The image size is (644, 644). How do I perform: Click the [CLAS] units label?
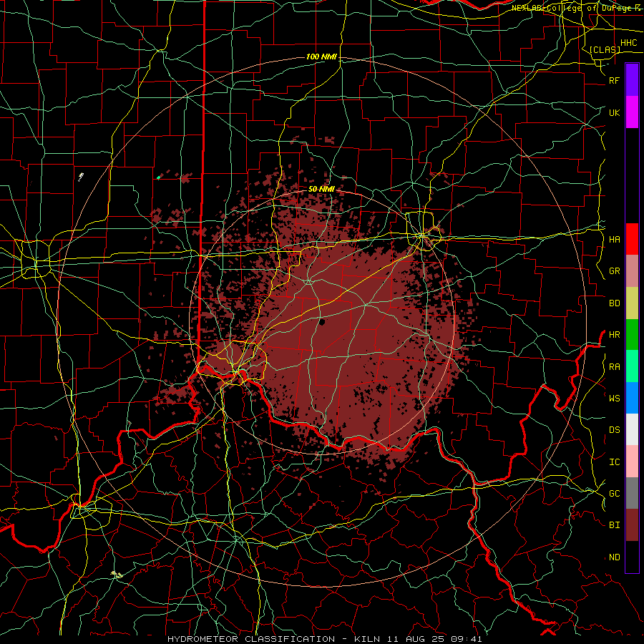(x=605, y=50)
